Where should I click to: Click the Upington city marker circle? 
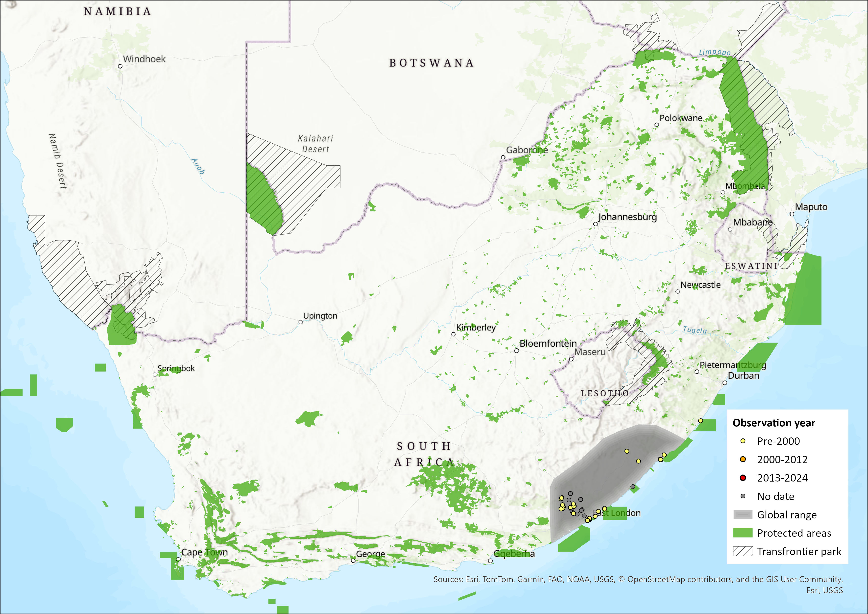coord(301,322)
